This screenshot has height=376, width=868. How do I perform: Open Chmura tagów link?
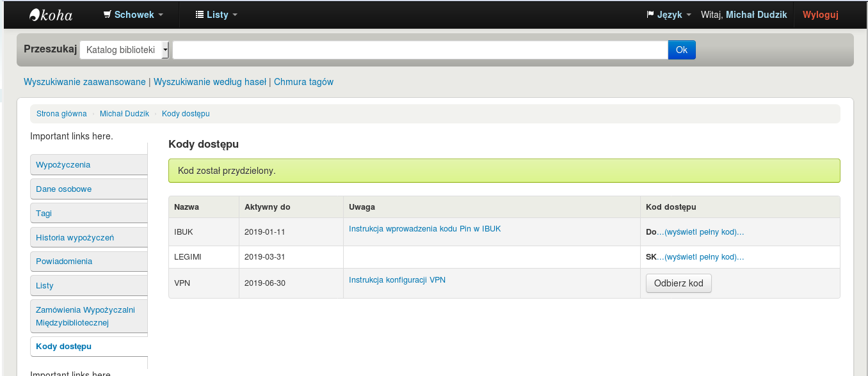click(x=303, y=82)
